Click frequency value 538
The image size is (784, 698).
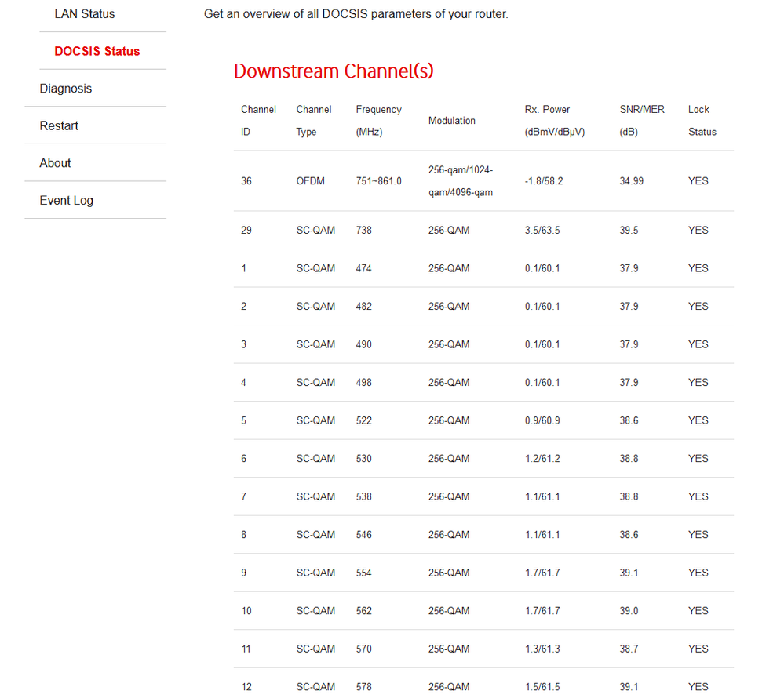tap(363, 496)
